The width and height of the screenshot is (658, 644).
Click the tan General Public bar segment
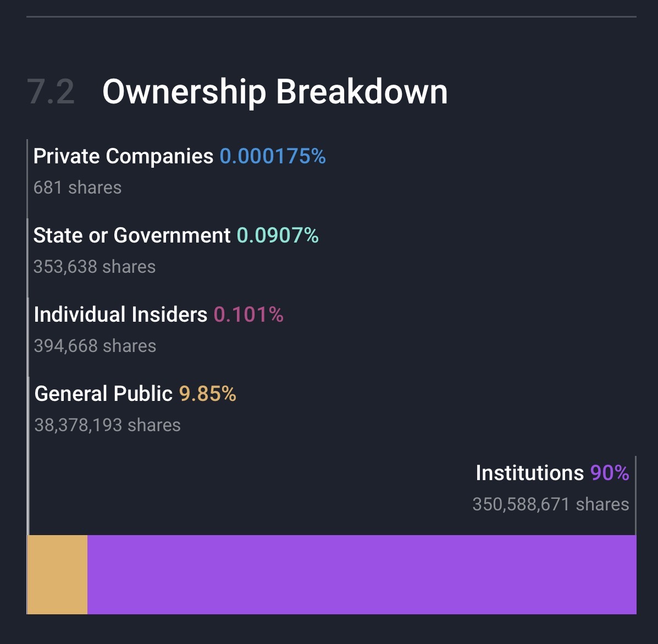pos(58,574)
